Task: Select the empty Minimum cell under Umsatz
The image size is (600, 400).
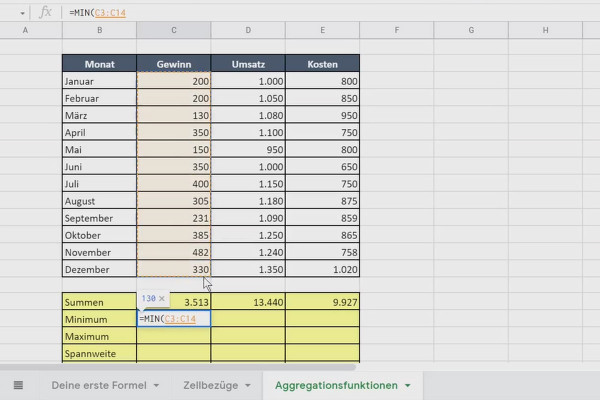Action: coord(248,318)
